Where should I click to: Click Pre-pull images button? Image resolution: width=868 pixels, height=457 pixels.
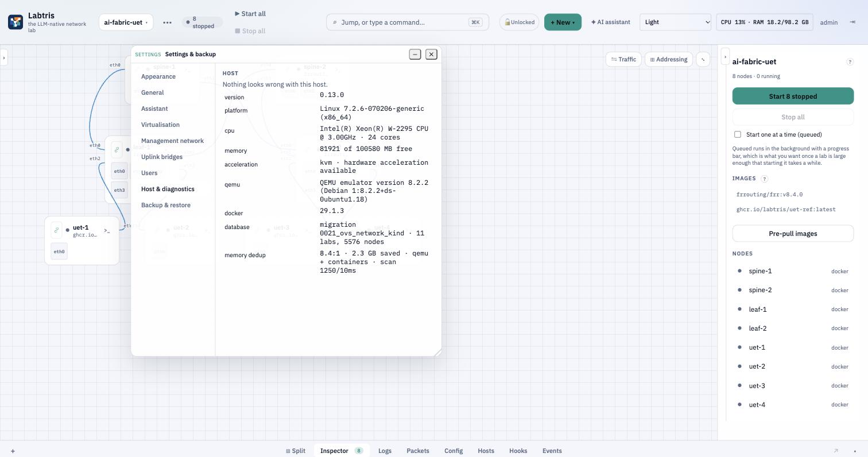point(793,234)
